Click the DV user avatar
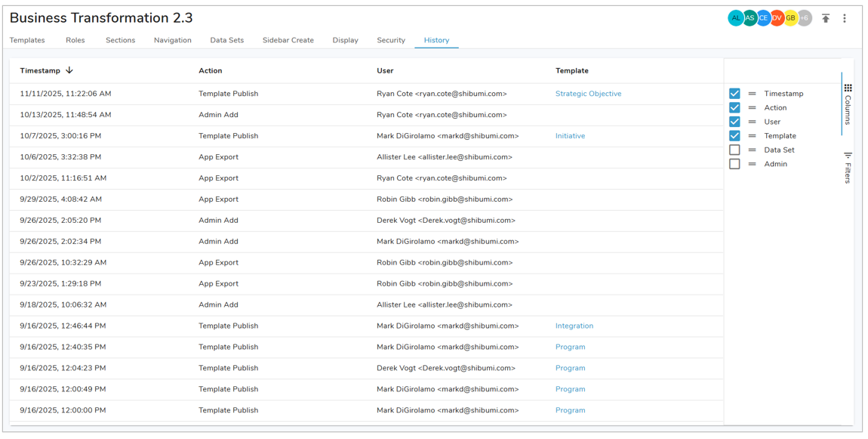 point(777,18)
